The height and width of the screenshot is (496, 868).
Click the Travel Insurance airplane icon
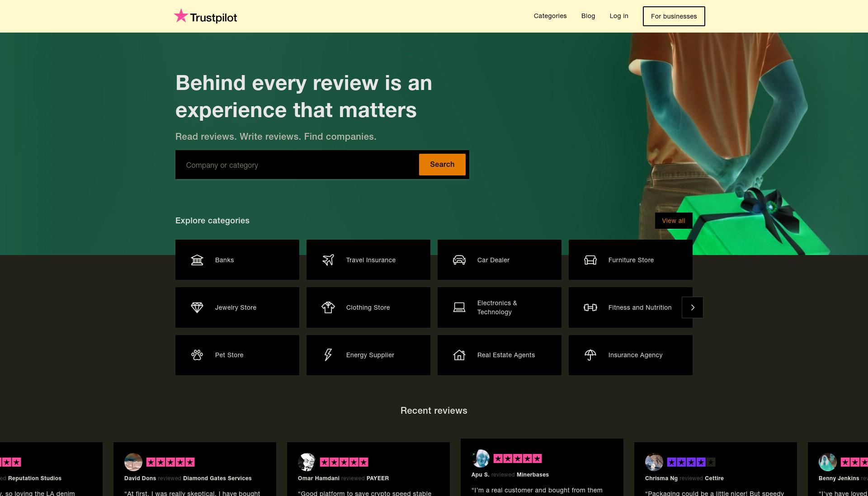(x=328, y=260)
